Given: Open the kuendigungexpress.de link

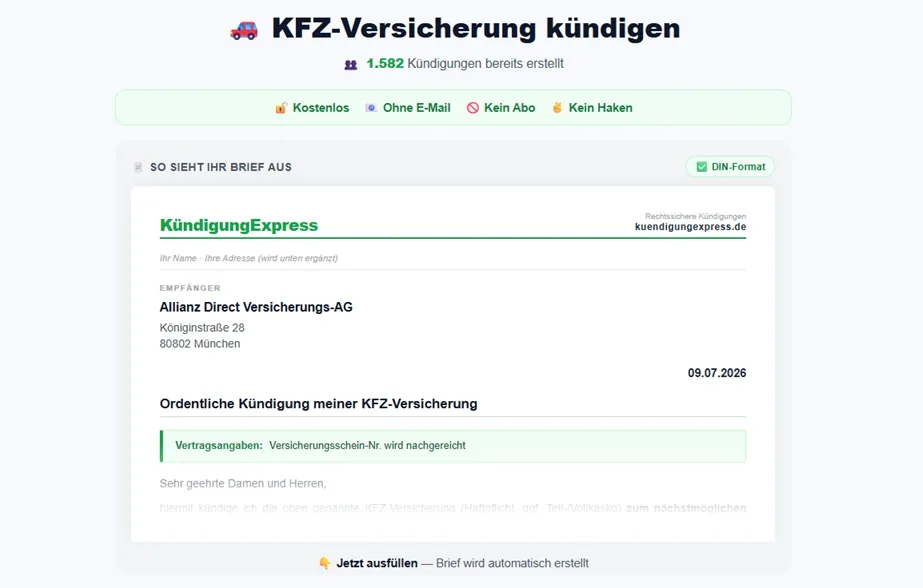Looking at the screenshot, I should (x=690, y=227).
